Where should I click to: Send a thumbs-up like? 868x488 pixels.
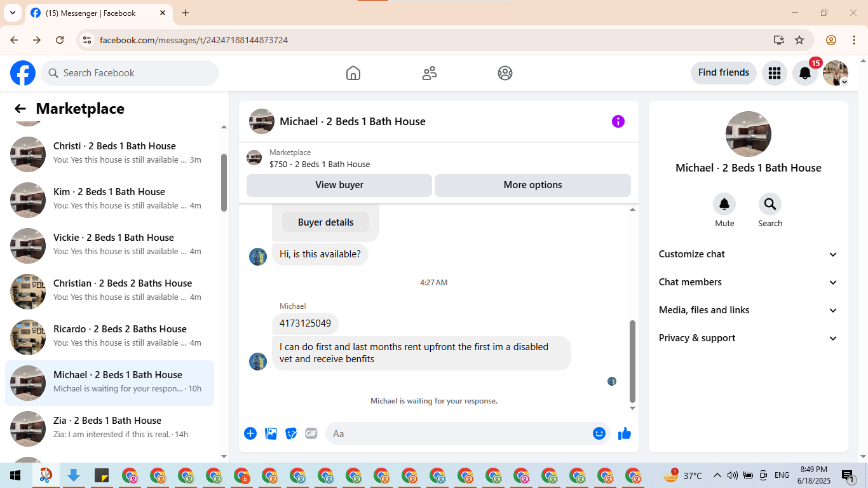coord(625,433)
